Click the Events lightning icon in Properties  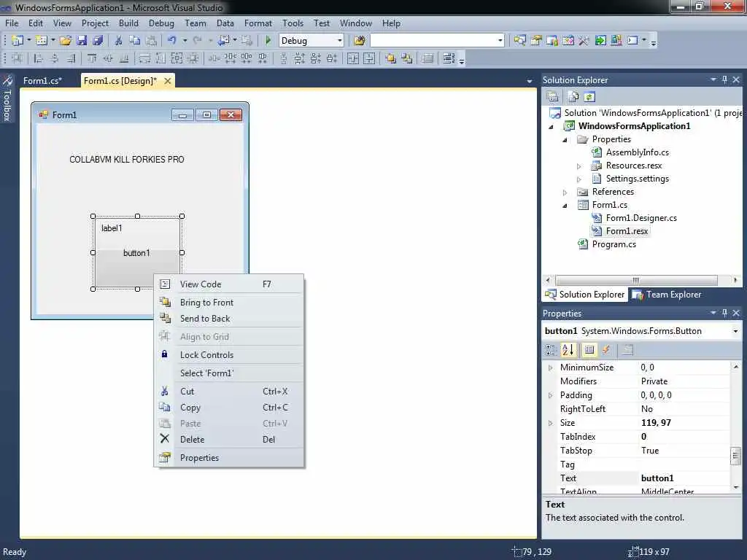(x=606, y=350)
